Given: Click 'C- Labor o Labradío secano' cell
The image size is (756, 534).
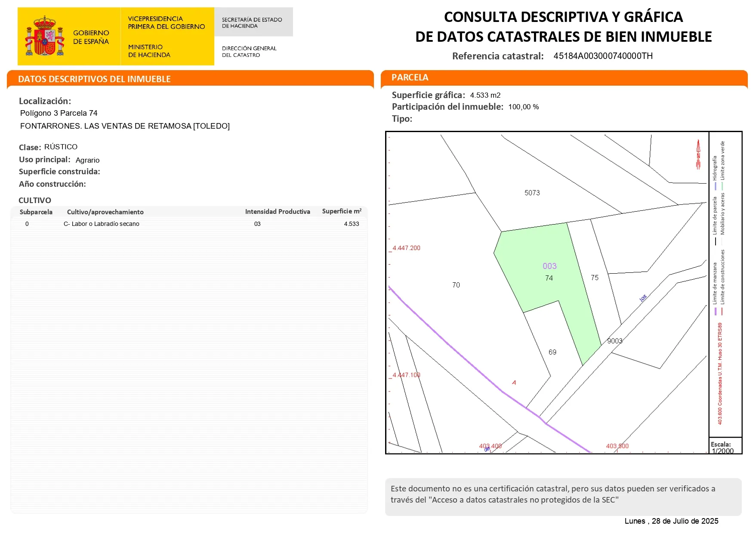Looking at the screenshot, I should click(102, 224).
